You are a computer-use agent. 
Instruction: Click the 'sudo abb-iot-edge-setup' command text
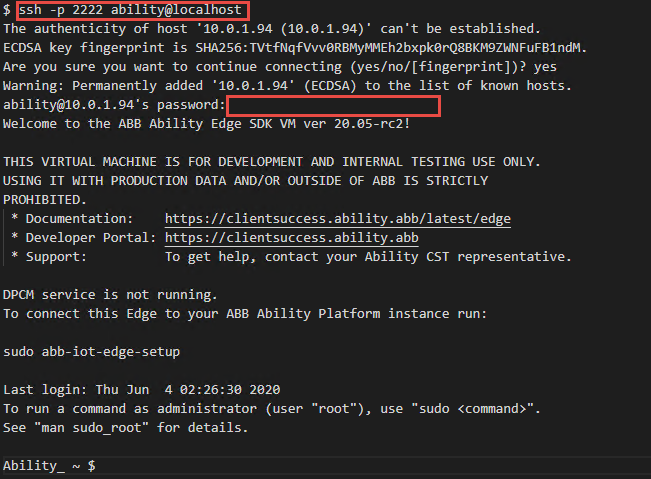pos(91,352)
